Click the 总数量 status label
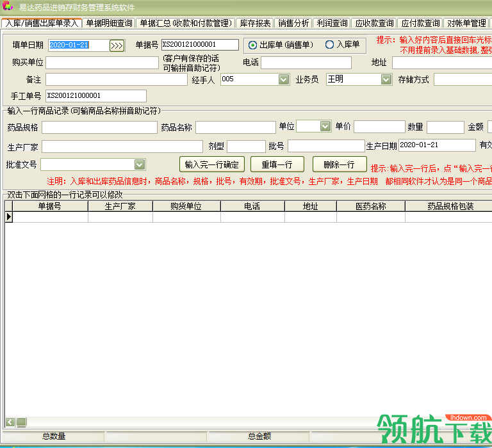The image size is (492, 448). (54, 436)
